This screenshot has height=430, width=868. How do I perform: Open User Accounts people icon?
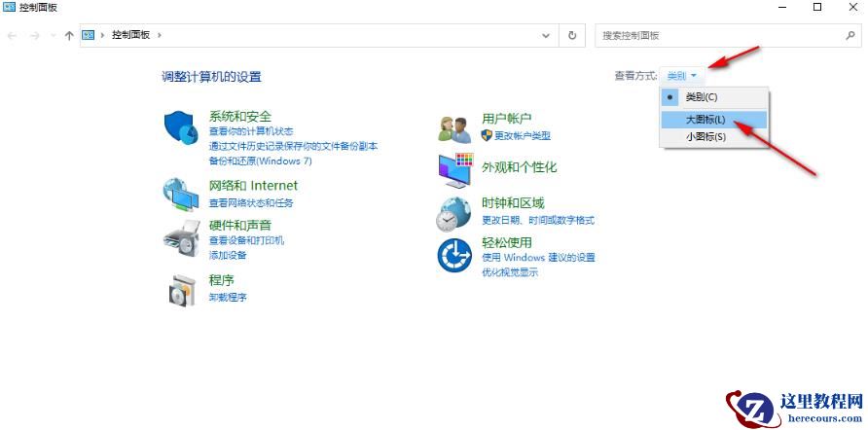pyautogui.click(x=454, y=130)
